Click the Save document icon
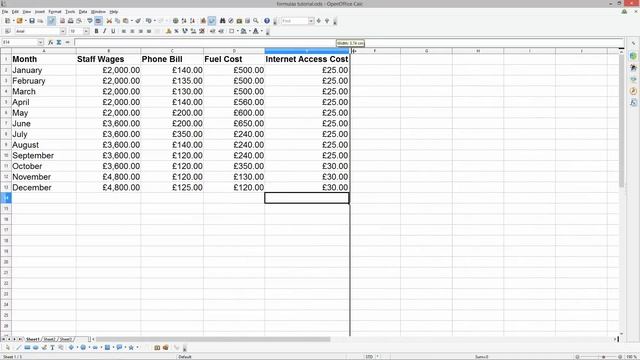640x360 pixels. 32,21
